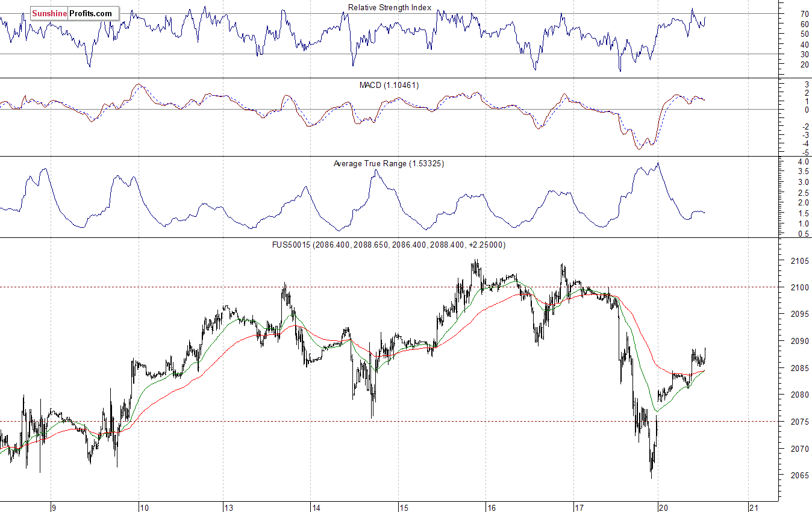812x512 pixels.
Task: Click date label 16 on time axis
Action: (x=492, y=507)
